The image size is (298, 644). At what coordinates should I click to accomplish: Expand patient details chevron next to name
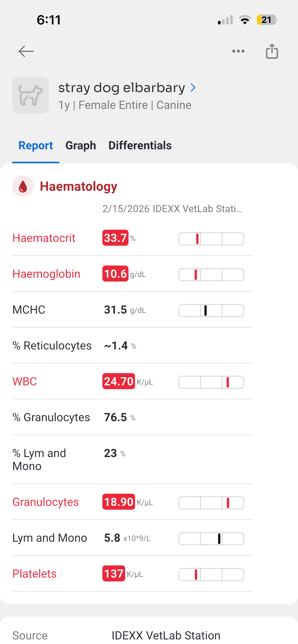point(193,88)
